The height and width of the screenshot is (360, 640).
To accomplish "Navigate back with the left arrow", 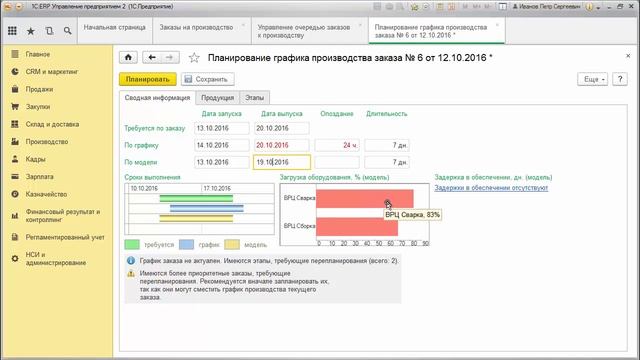I will pos(152,57).
